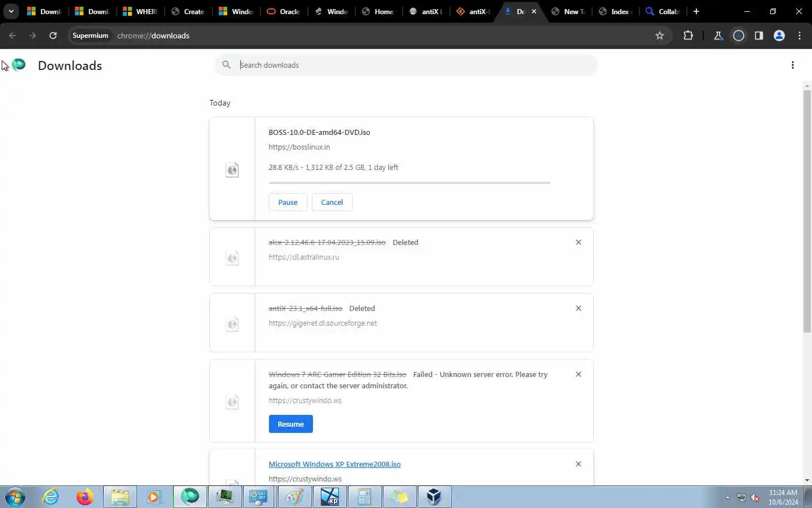Resume the failed Windows 7 ARC download
Viewport: 812px width, 508px height.
(290, 424)
